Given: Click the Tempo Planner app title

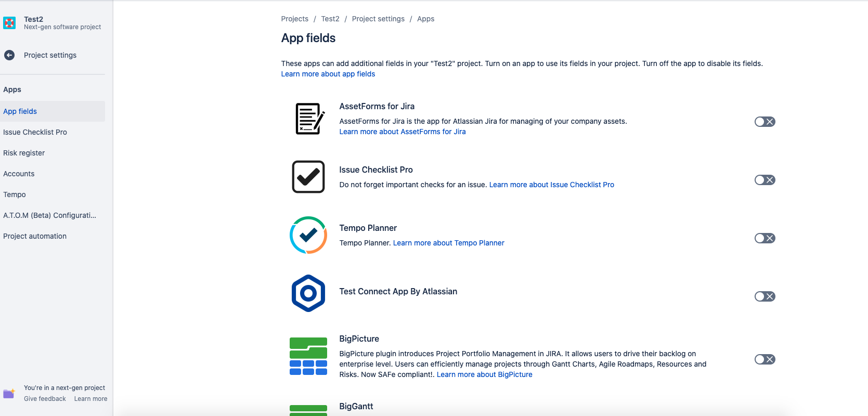Looking at the screenshot, I should pos(368,228).
